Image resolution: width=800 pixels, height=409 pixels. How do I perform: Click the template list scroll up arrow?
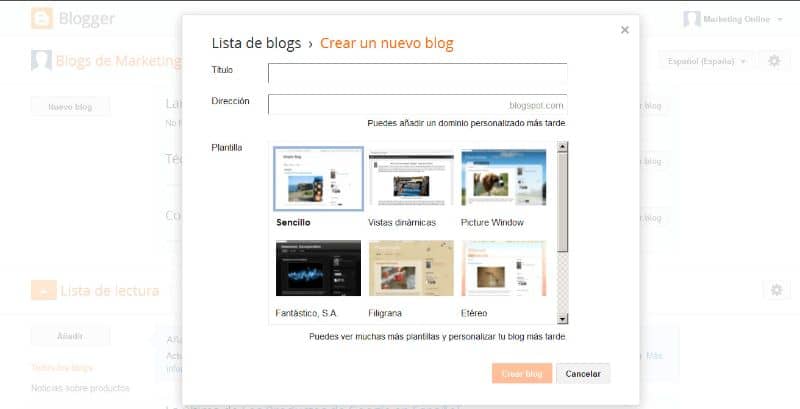click(562, 147)
